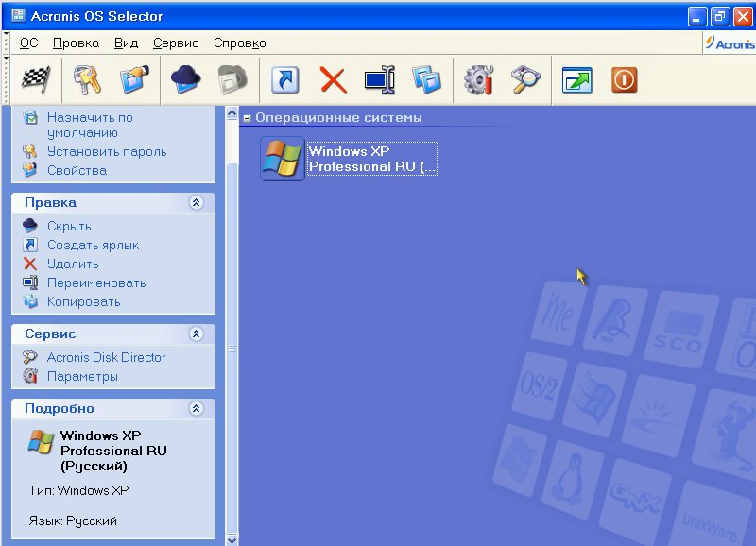Viewport: 756px width, 546px height.
Task: Click the icon beside Переименовать
Action: pos(30,282)
